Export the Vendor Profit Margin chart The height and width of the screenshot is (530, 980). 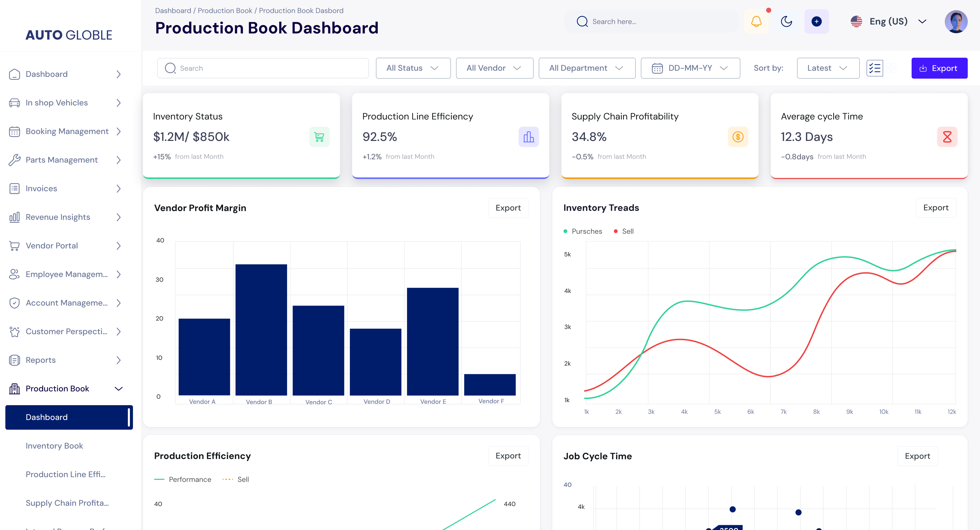(x=508, y=208)
